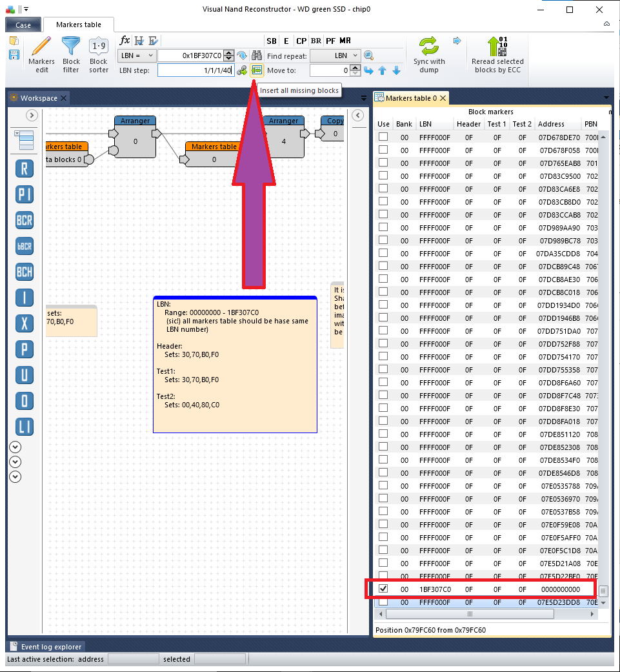Click the SB marker button
The image size is (620, 672).
click(x=272, y=41)
